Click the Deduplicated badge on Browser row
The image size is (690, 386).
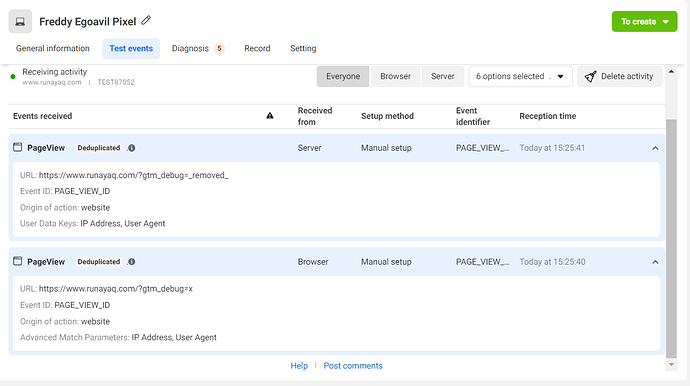pos(99,262)
